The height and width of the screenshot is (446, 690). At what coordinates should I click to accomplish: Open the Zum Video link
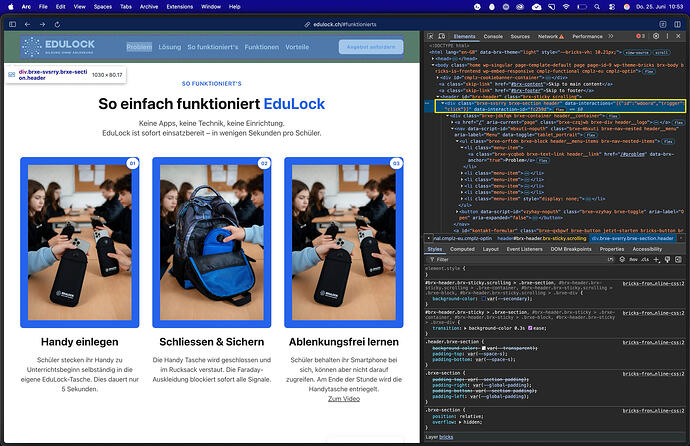[x=344, y=398]
